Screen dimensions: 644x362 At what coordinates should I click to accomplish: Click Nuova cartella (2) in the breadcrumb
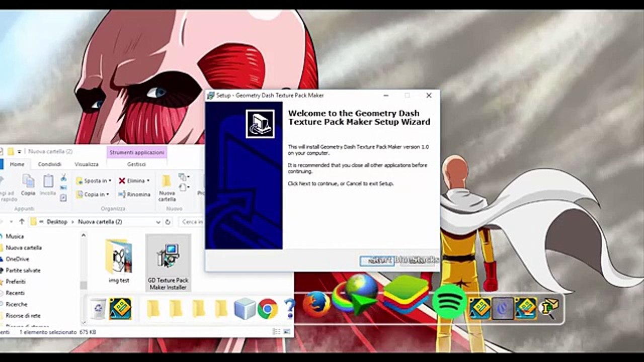tap(100, 222)
